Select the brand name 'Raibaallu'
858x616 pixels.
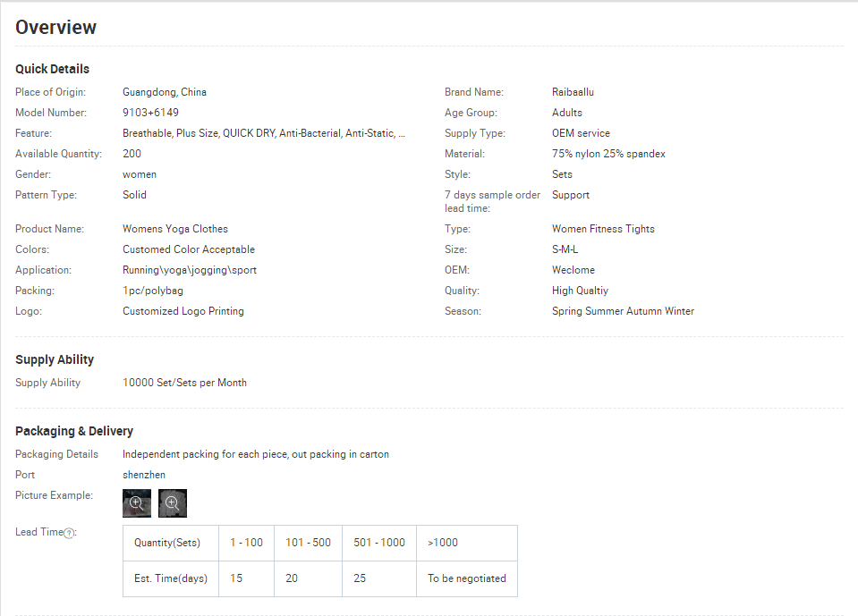click(573, 92)
